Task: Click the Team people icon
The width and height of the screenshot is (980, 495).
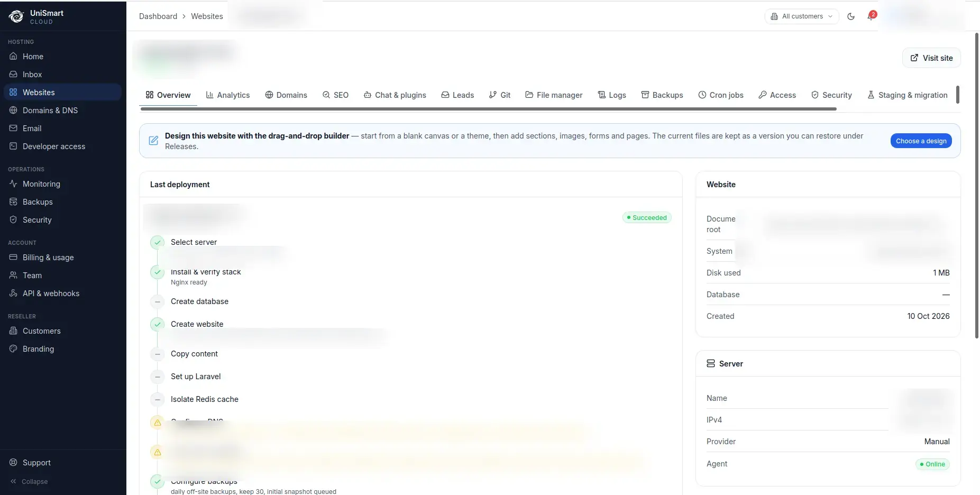Action: 13,276
